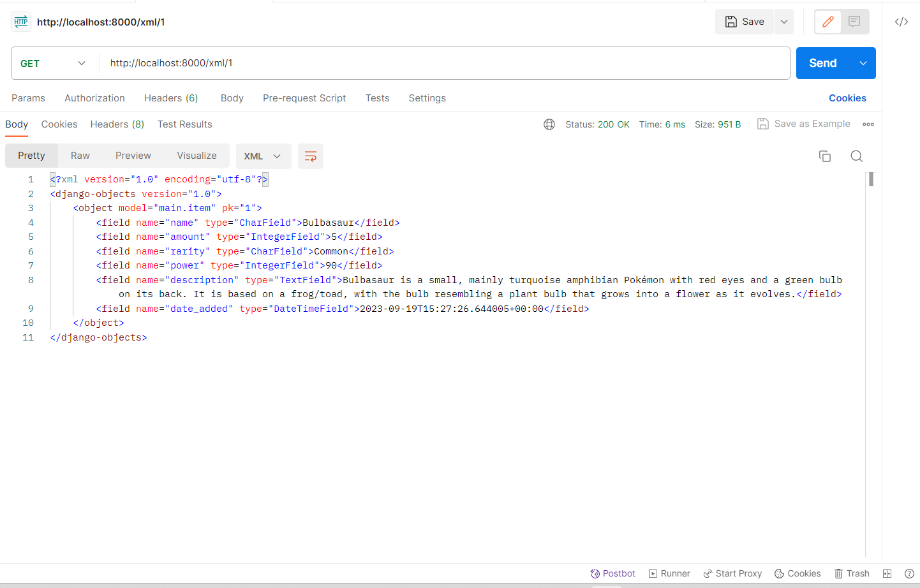This screenshot has height=588, width=920.
Task: Expand the Send options arrow
Action: tap(863, 63)
